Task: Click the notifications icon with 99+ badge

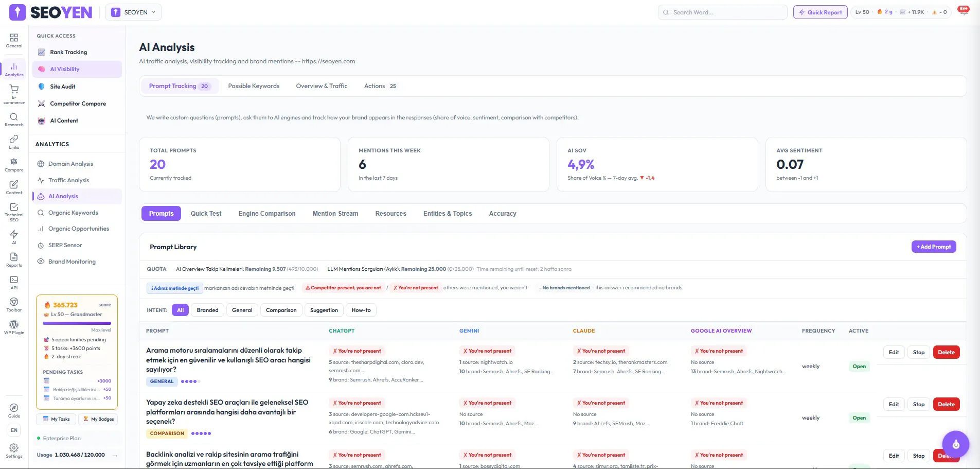Action: click(x=964, y=11)
